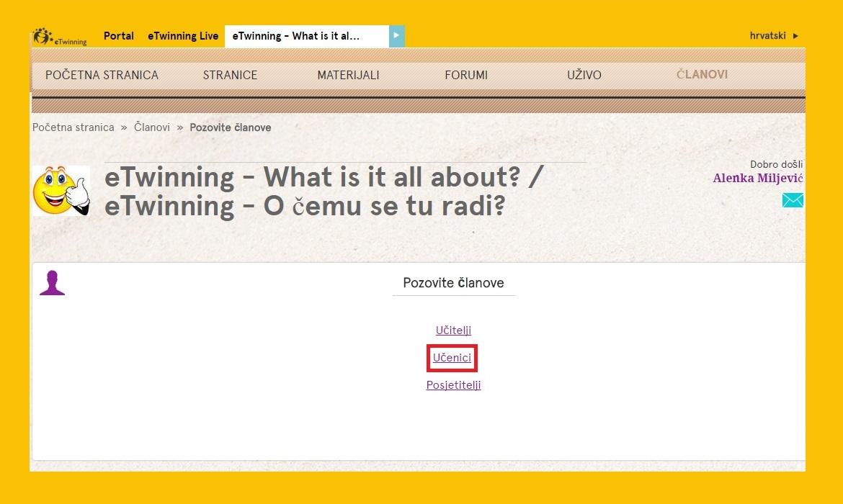The image size is (843, 504).
Task: Click the Pozovite članove heading
Action: (454, 283)
